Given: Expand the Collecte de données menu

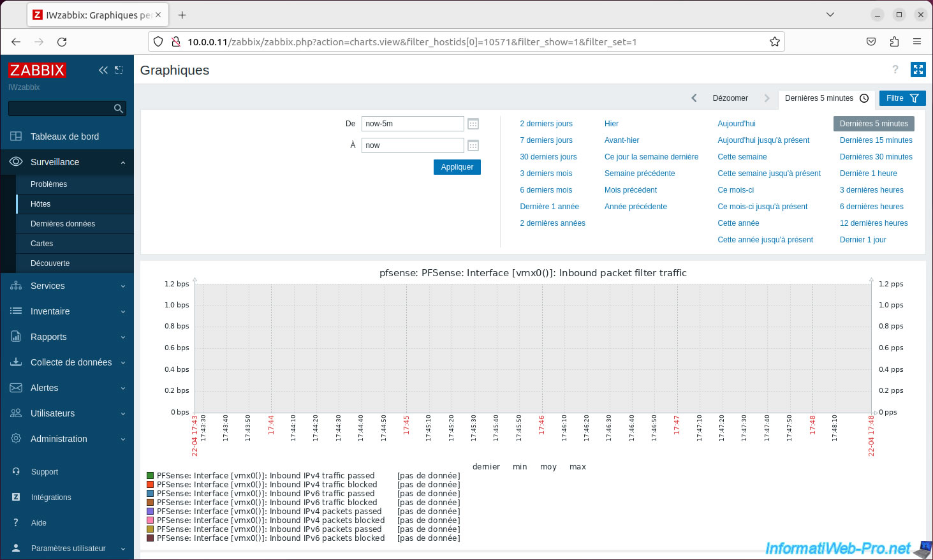Looking at the screenshot, I should [x=68, y=362].
